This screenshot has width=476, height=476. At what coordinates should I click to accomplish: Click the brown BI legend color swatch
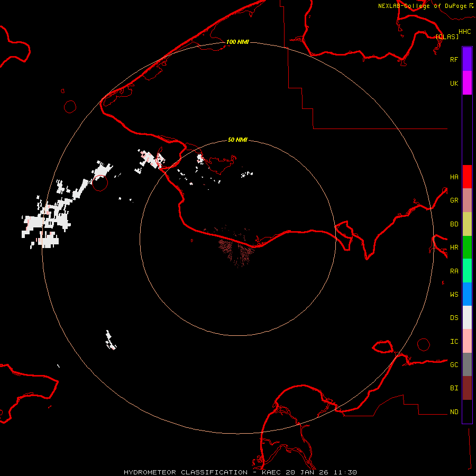(x=467, y=388)
